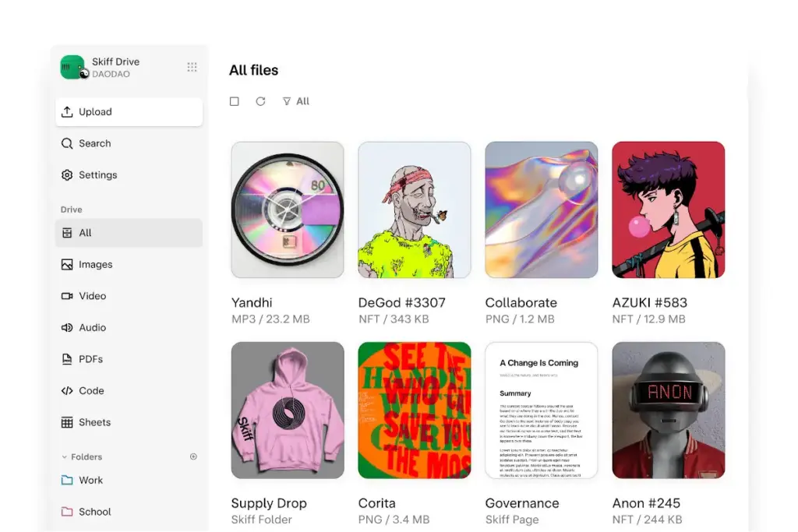The height and width of the screenshot is (532, 798).
Task: Open the Yandhi MP3 thumbnail
Action: (288, 210)
